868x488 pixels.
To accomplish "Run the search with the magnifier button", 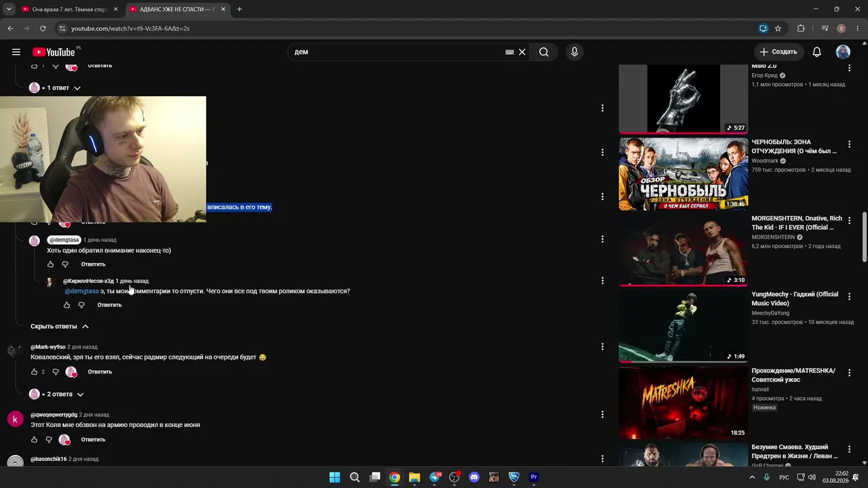I will (x=544, y=52).
